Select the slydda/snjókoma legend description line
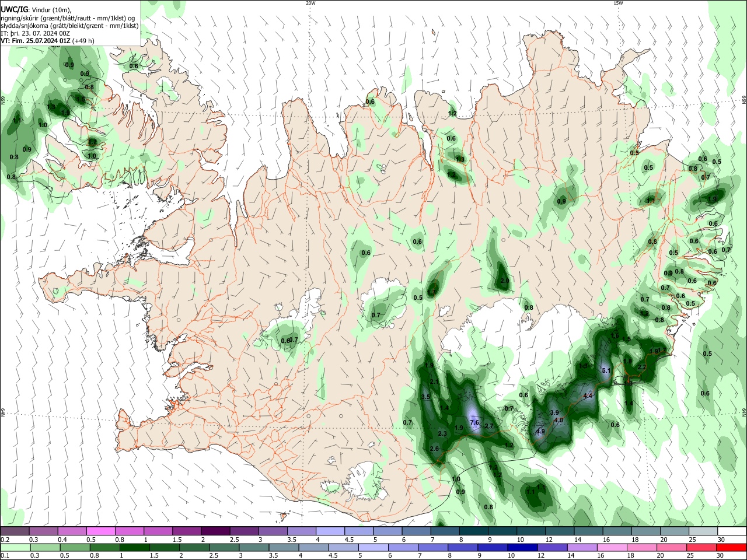The width and height of the screenshot is (747, 560). pos(69,26)
